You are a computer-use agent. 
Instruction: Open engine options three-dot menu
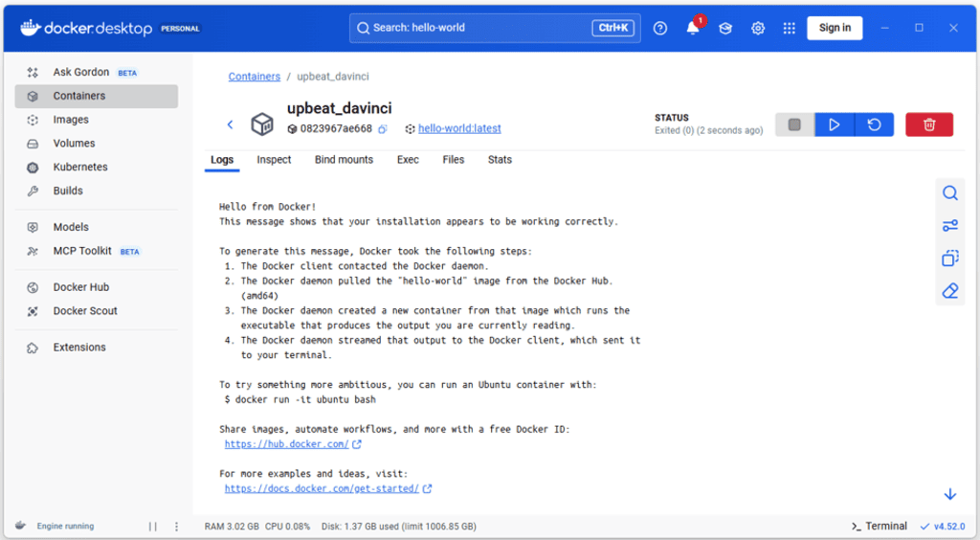(176, 527)
